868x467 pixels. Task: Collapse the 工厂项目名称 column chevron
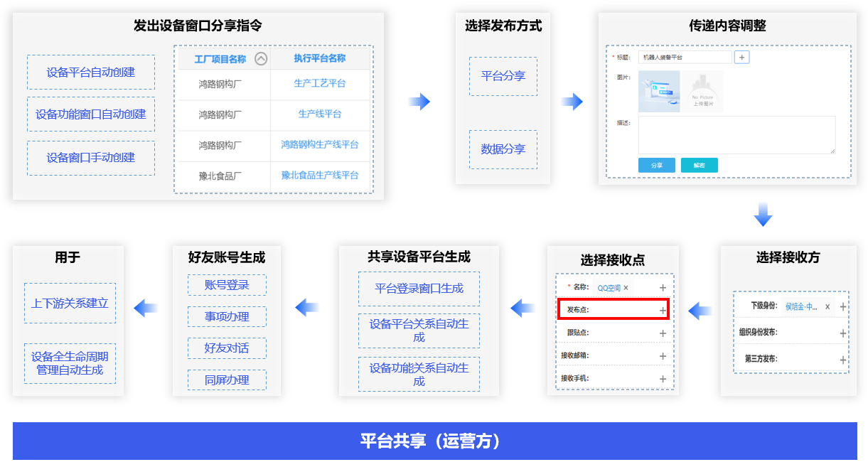(261, 59)
